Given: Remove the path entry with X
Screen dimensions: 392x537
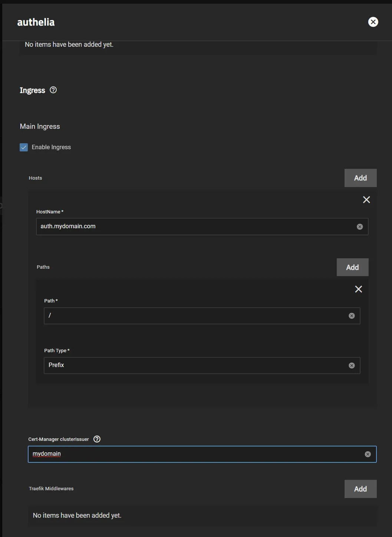Looking at the screenshot, I should coord(358,289).
